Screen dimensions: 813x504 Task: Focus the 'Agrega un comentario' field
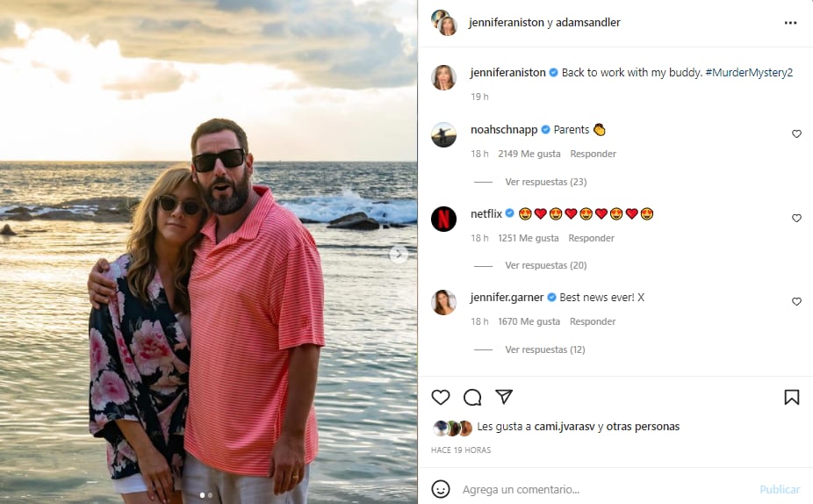[x=597, y=489]
